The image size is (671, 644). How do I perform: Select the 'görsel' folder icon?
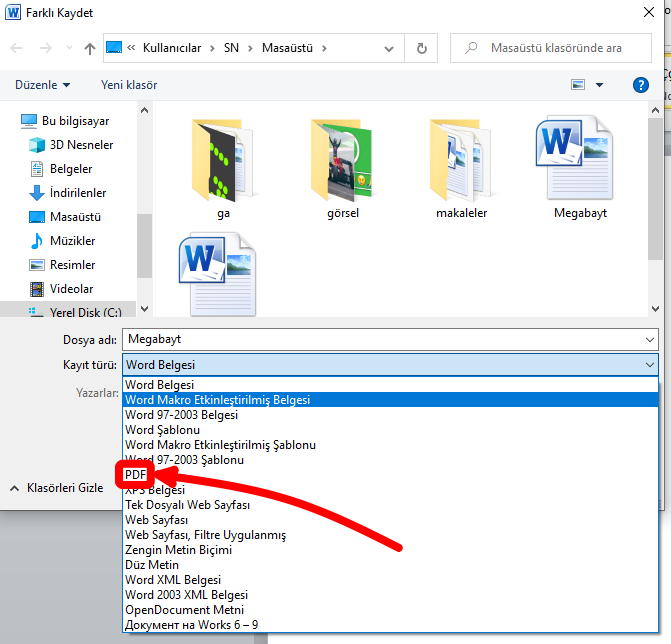pos(341,160)
